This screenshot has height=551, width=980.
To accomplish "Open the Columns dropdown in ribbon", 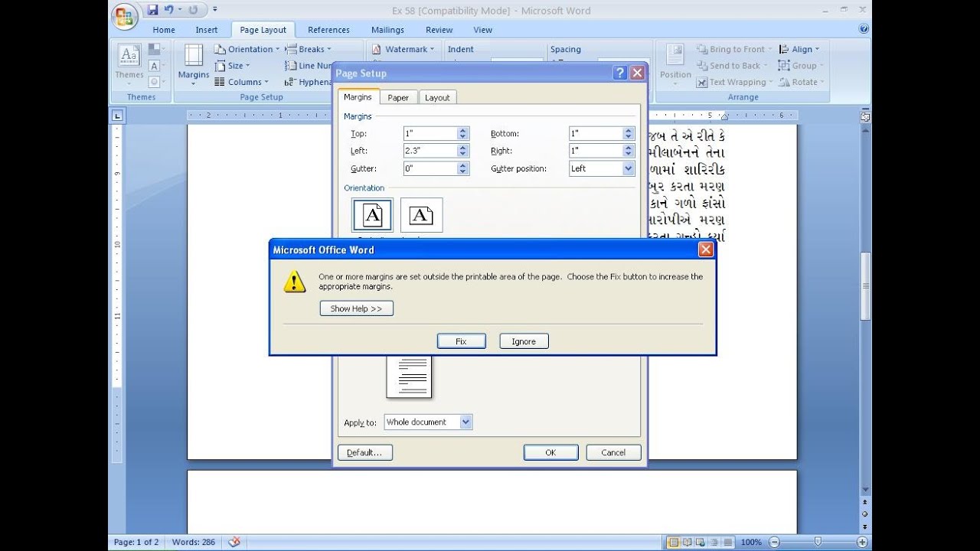I will click(x=241, y=82).
